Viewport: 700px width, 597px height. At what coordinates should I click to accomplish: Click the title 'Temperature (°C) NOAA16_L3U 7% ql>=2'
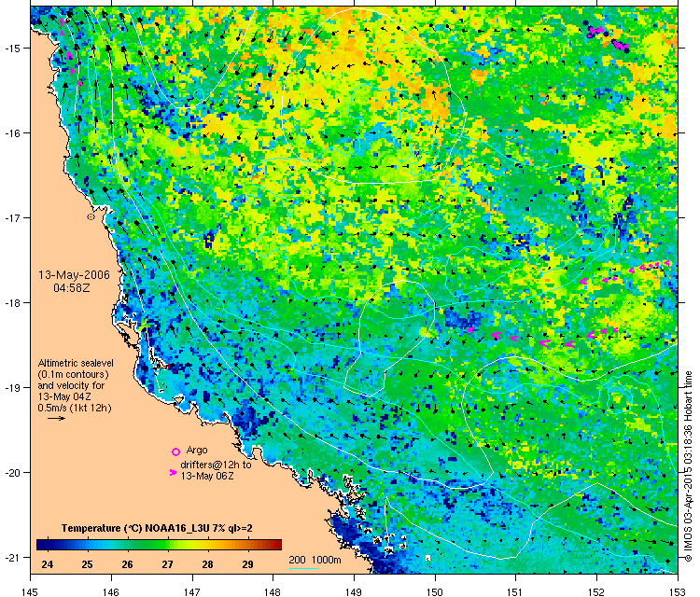[x=157, y=528]
